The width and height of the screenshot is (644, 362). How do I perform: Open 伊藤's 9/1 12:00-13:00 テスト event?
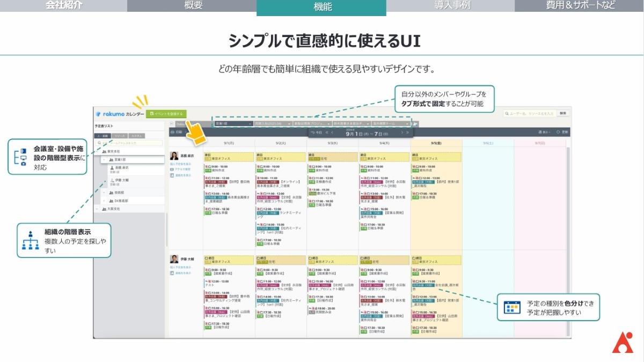[x=229, y=284]
